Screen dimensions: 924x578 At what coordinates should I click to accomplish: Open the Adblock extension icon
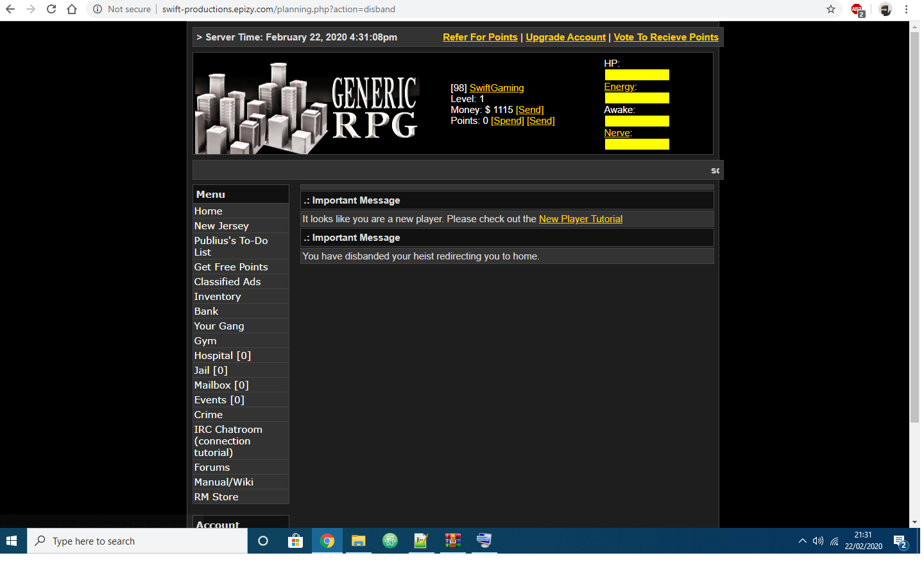click(x=857, y=9)
